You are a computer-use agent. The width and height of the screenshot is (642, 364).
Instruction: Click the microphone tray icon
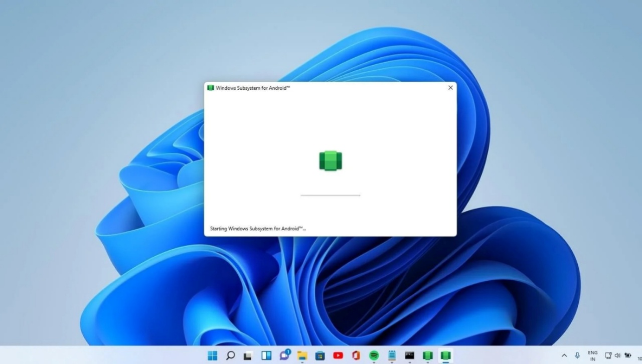tap(577, 355)
